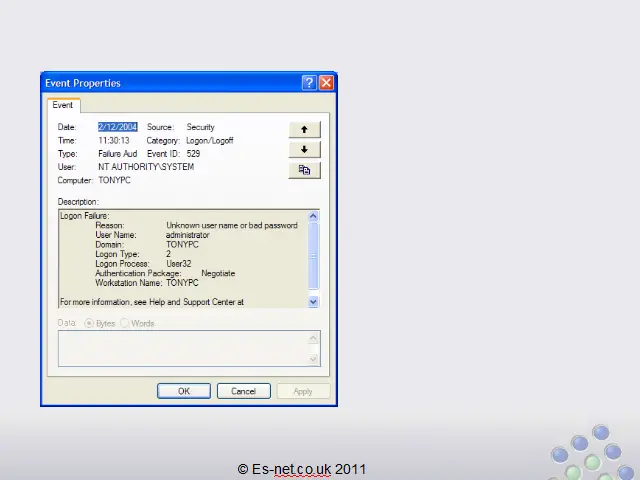The width and height of the screenshot is (640, 480).
Task: Select the Words radio button
Action: [x=124, y=323]
